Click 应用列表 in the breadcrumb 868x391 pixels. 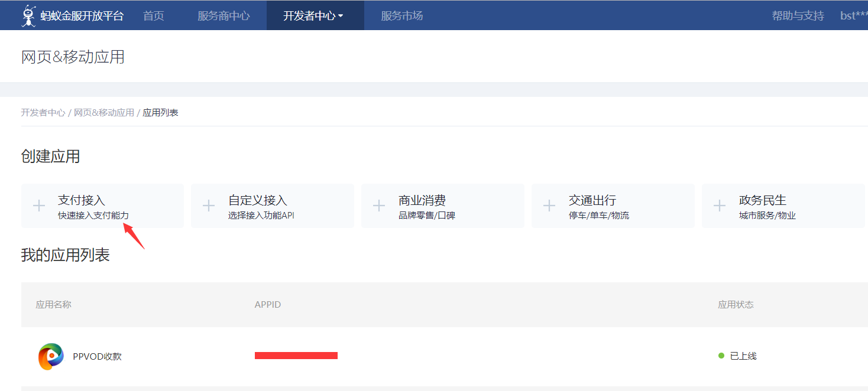point(161,112)
